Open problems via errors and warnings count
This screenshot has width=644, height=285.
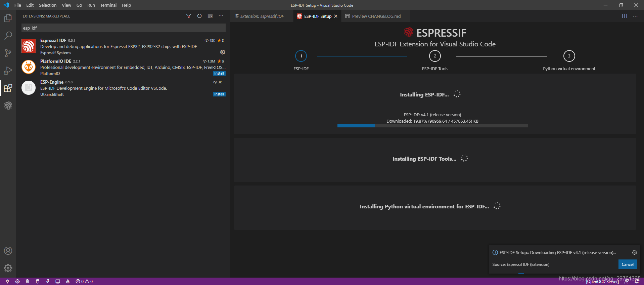84,281
